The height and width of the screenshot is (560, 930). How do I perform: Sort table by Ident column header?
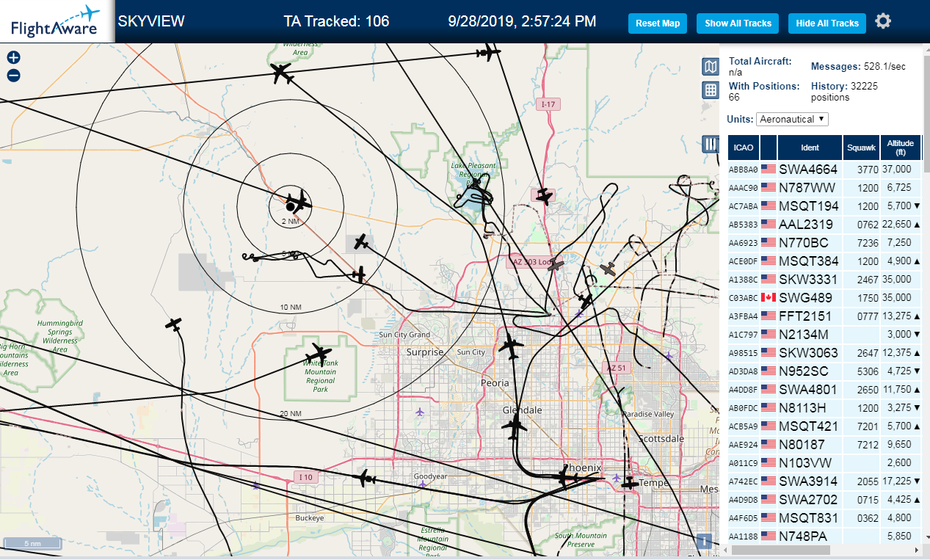pyautogui.click(x=810, y=148)
